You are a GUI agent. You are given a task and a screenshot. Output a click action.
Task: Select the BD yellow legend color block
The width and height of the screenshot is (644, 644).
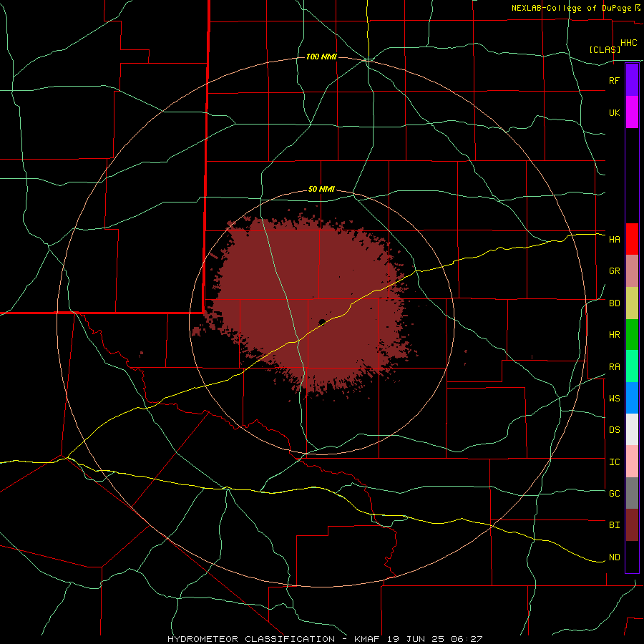point(632,303)
